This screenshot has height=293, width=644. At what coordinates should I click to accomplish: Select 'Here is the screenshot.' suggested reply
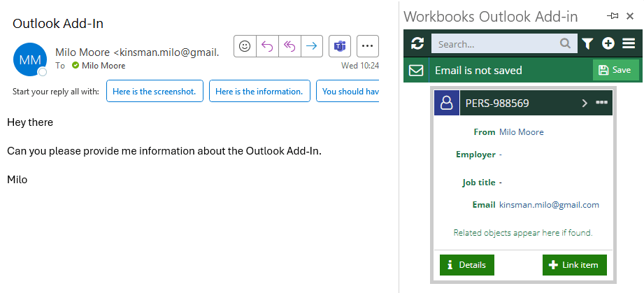(155, 91)
